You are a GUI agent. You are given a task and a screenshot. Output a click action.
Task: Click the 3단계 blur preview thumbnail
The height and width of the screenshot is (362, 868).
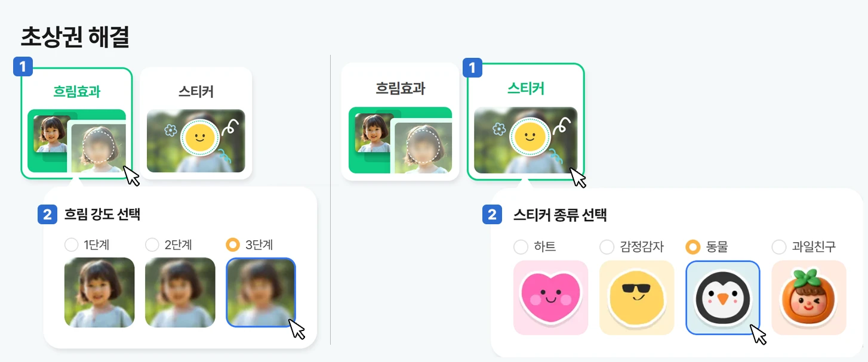click(x=261, y=292)
